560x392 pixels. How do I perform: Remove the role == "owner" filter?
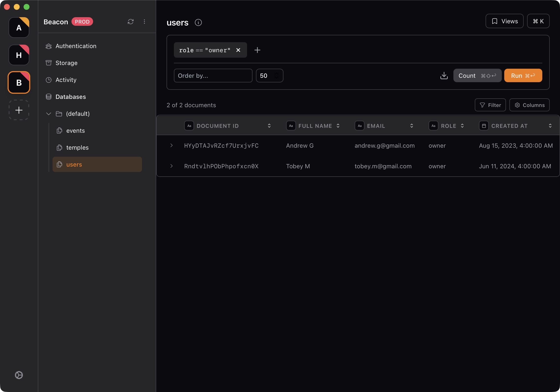coord(238,50)
